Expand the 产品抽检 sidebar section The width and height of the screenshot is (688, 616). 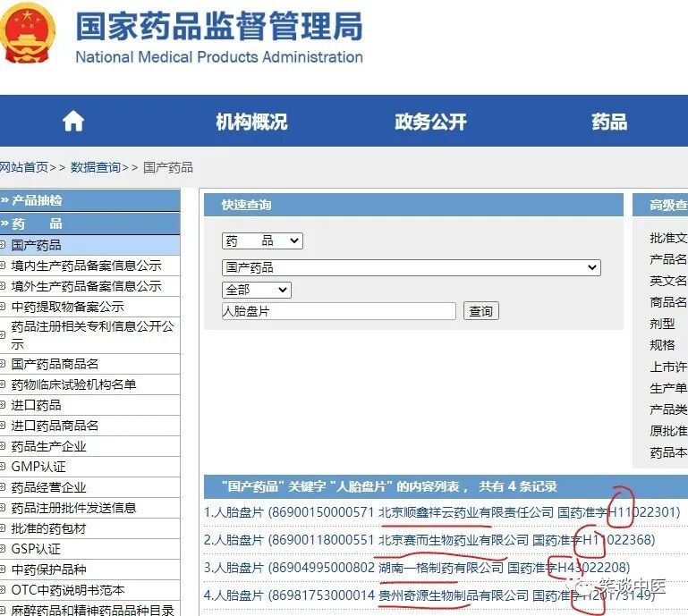[90, 200]
